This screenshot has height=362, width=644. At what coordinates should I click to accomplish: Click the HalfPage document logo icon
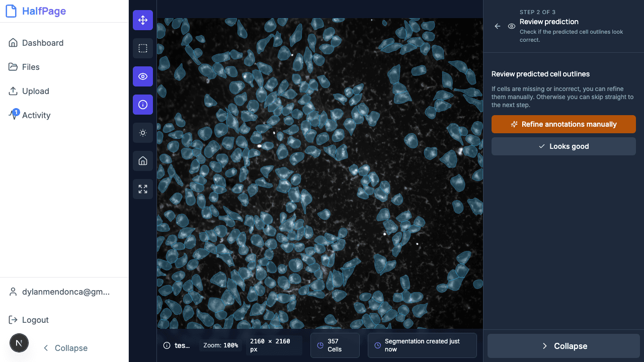point(11,11)
